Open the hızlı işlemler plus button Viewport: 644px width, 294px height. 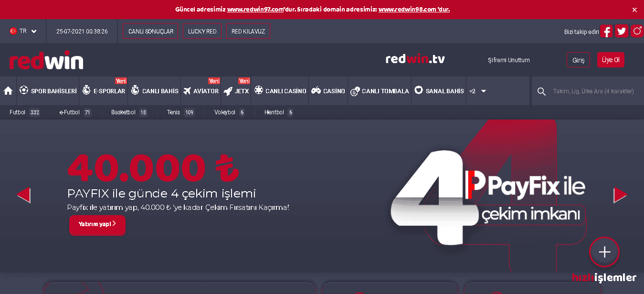tap(604, 251)
